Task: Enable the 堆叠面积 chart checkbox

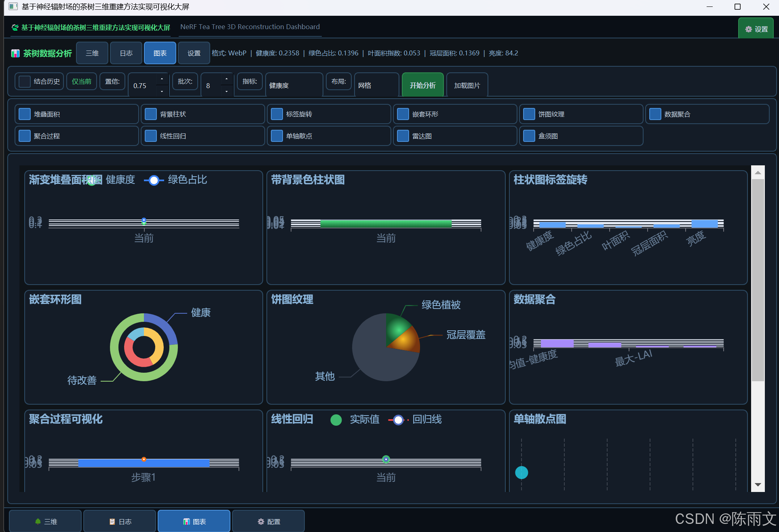Action: tap(25, 114)
